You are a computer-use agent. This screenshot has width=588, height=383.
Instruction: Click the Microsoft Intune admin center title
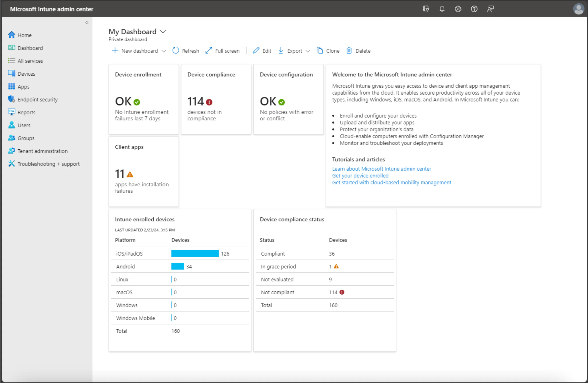coord(52,9)
